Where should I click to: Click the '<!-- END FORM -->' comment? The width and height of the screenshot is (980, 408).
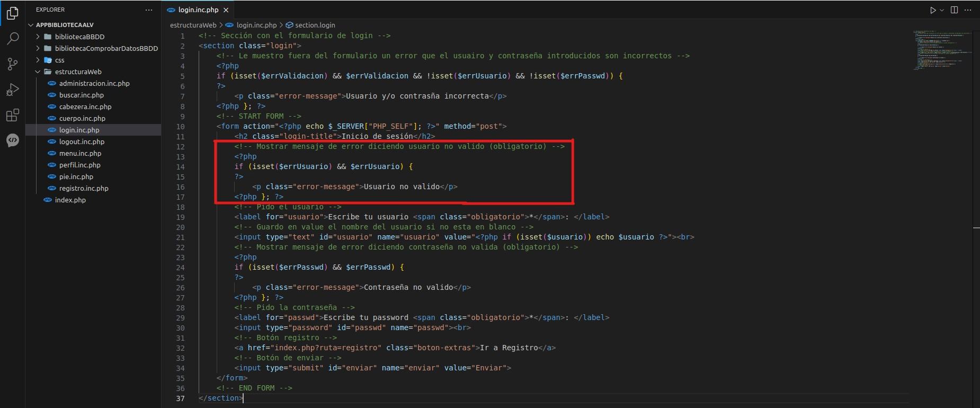pos(254,388)
